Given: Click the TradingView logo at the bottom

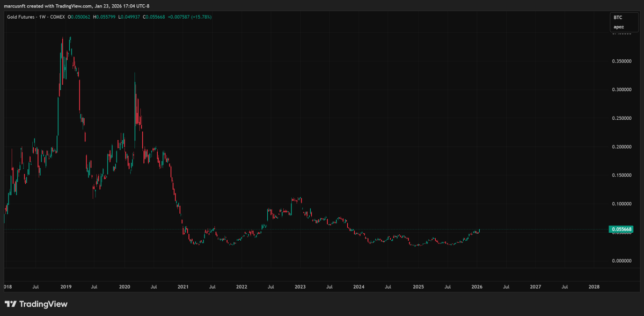Looking at the screenshot, I should 36,304.
